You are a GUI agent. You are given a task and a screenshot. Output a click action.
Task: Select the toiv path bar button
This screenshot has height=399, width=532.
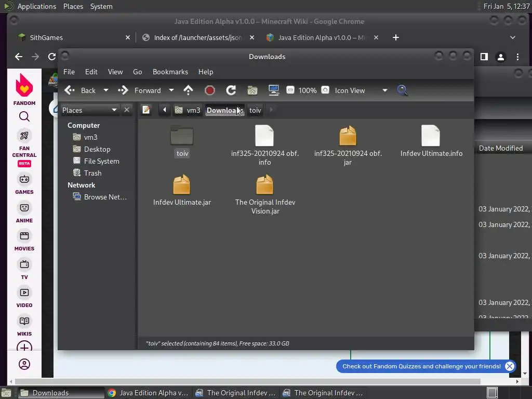255,110
